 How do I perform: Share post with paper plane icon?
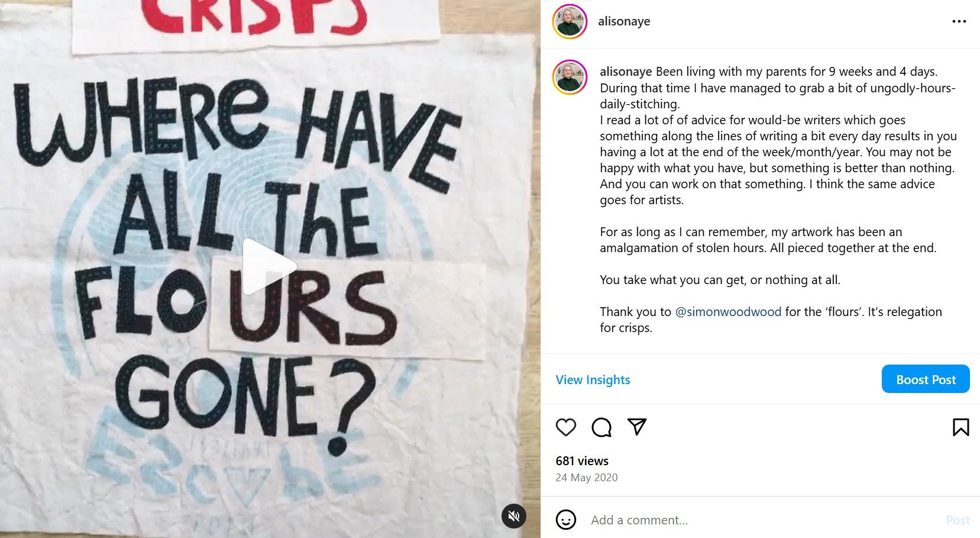[x=637, y=427]
